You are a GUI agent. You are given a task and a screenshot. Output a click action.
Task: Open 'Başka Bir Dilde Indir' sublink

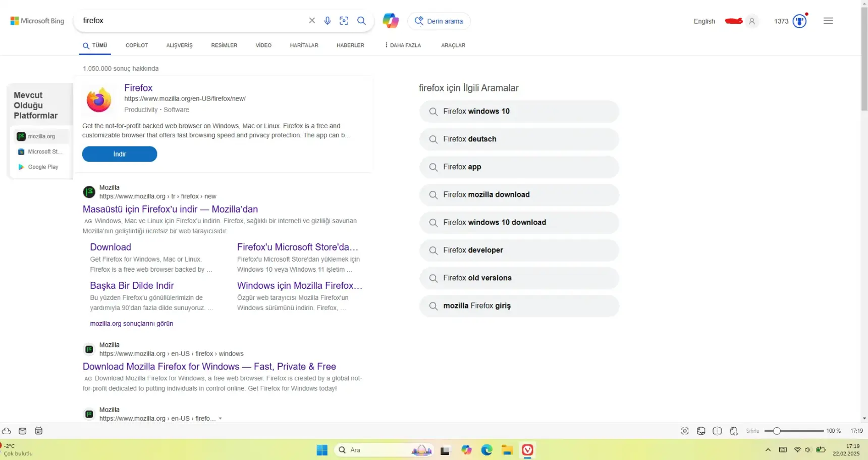(132, 285)
